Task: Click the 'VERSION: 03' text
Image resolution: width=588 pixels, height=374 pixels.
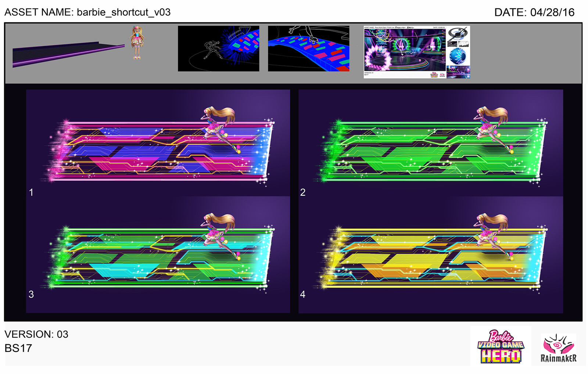Action: click(36, 334)
